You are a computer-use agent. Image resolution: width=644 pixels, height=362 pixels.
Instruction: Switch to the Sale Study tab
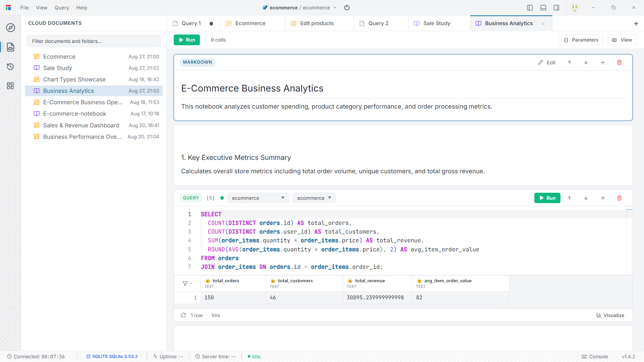click(439, 23)
